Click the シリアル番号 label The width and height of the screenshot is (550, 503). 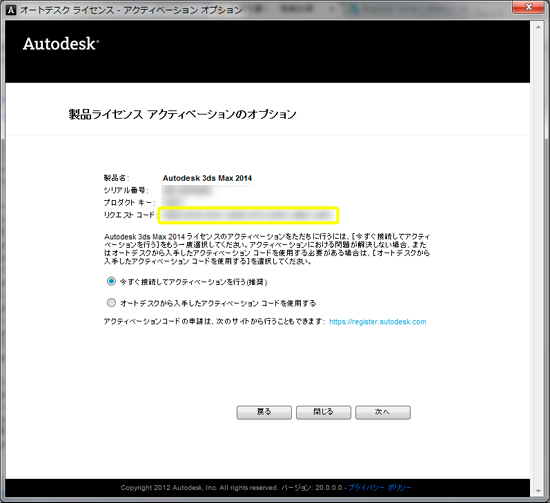point(126,190)
